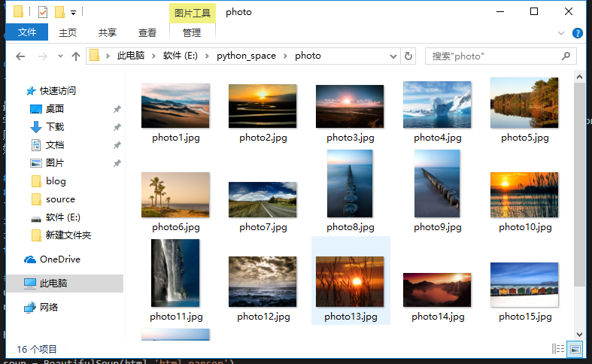Click the Properties quick access toolbar icon
This screenshot has width=592, height=364.
tap(42, 12)
